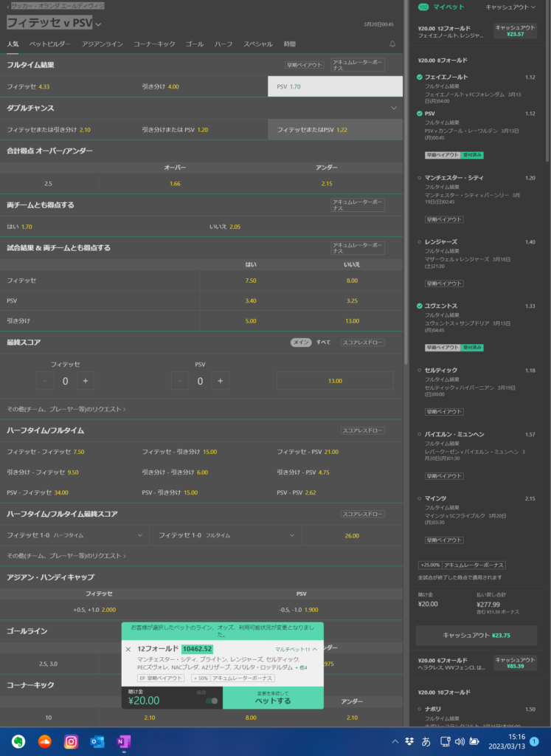The width and height of the screenshot is (551, 756).
Task: Select いいえ 2.05 both teams score
Action: click(302, 227)
